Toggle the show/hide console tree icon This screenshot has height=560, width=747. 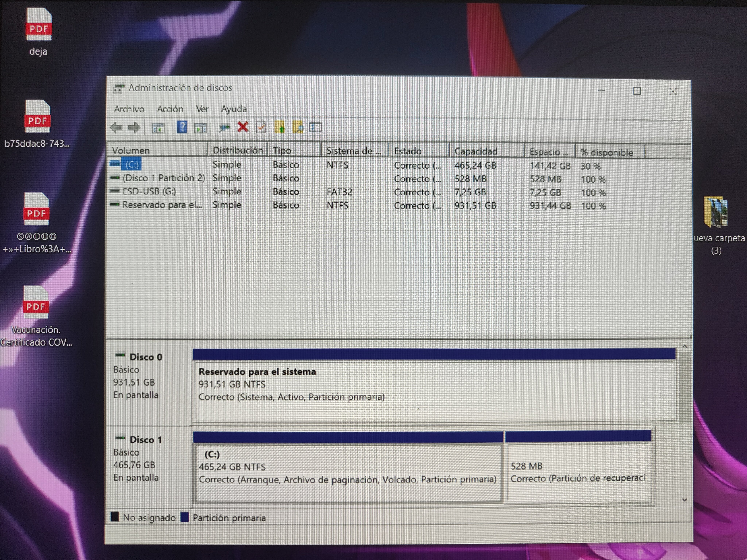[x=158, y=128]
